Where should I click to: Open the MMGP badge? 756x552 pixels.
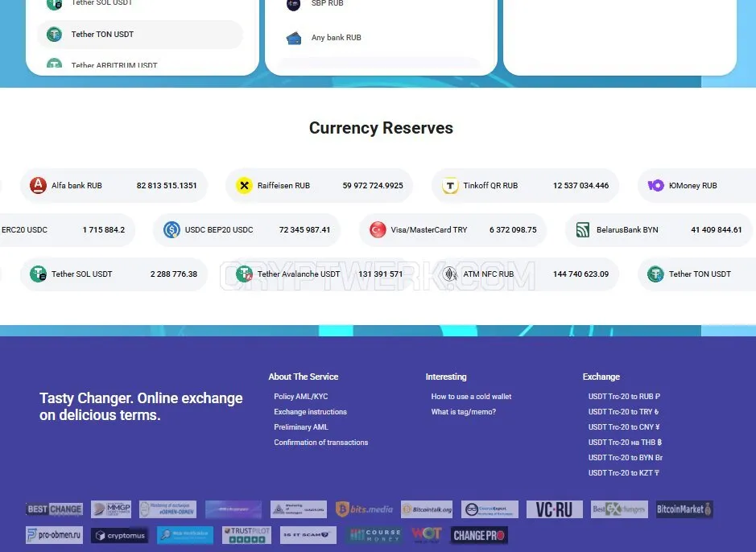click(x=111, y=509)
